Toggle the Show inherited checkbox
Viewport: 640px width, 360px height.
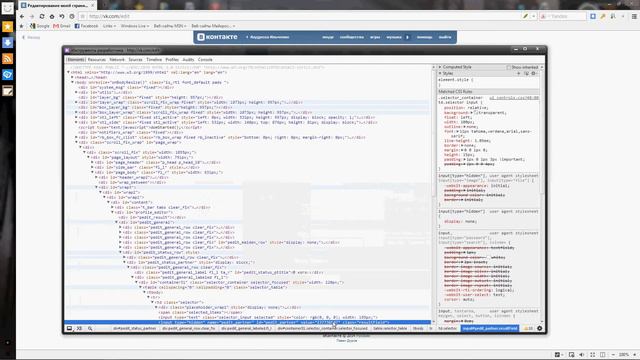coord(509,67)
